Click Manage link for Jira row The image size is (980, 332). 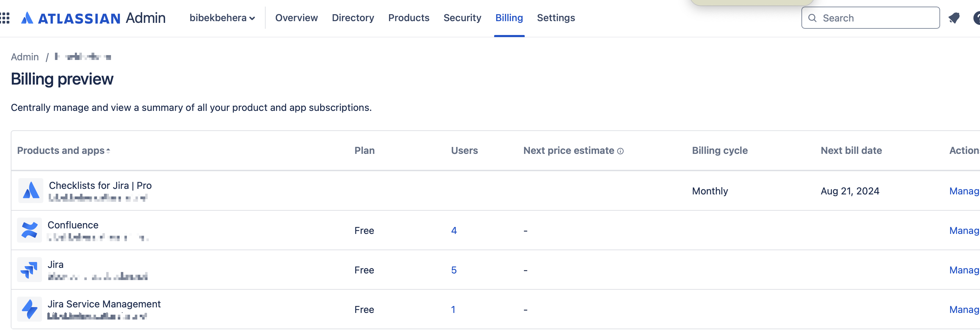tap(964, 270)
